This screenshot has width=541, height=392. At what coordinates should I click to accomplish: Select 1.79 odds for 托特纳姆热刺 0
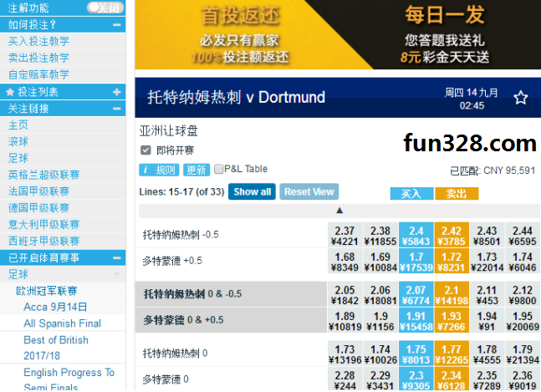point(523,354)
